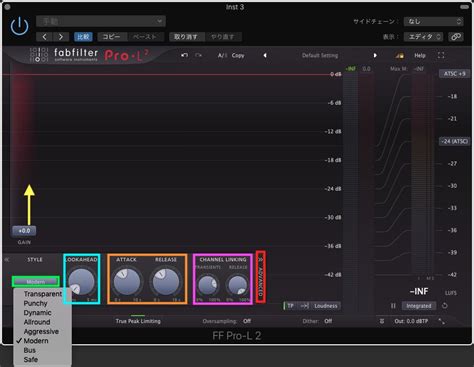The image size is (474, 367).
Task: Toggle the A/B state switch
Action: click(222, 55)
